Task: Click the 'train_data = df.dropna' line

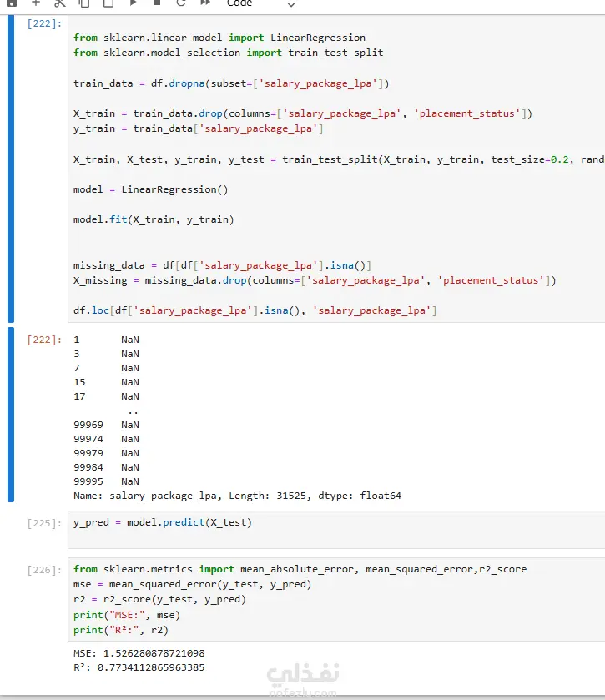Action: click(231, 83)
